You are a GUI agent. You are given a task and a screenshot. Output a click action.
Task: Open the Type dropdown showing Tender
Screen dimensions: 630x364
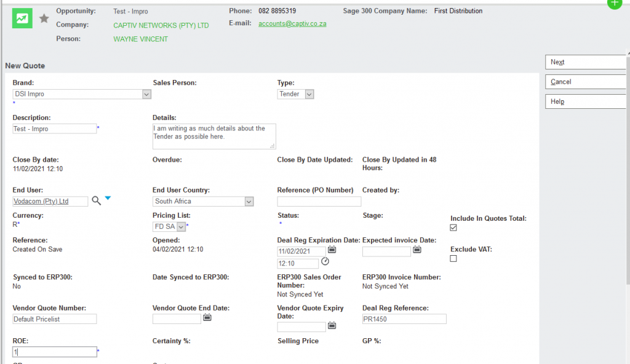[309, 94]
